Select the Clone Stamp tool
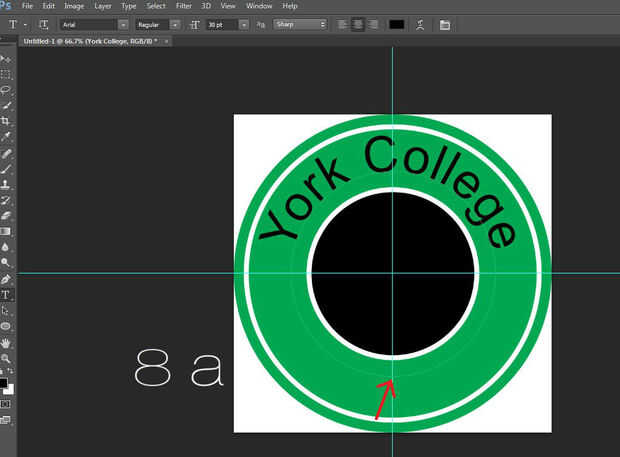620x457 pixels. [x=6, y=184]
